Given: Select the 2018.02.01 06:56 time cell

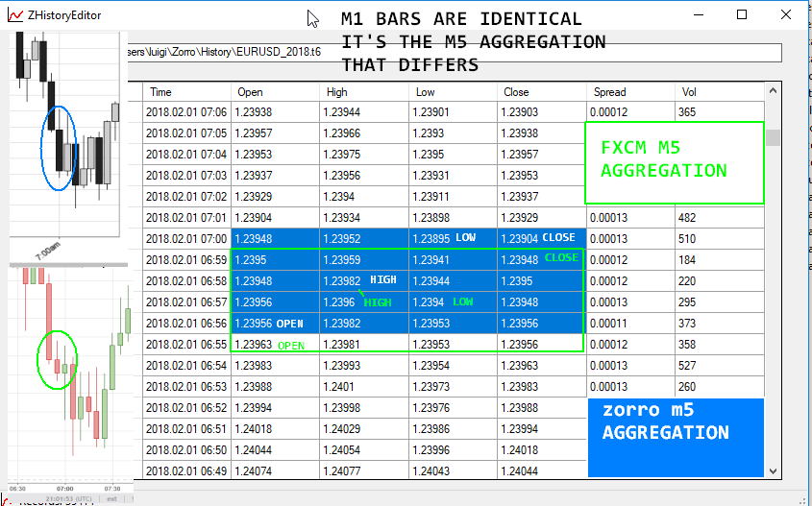Looking at the screenshot, I should coord(186,324).
